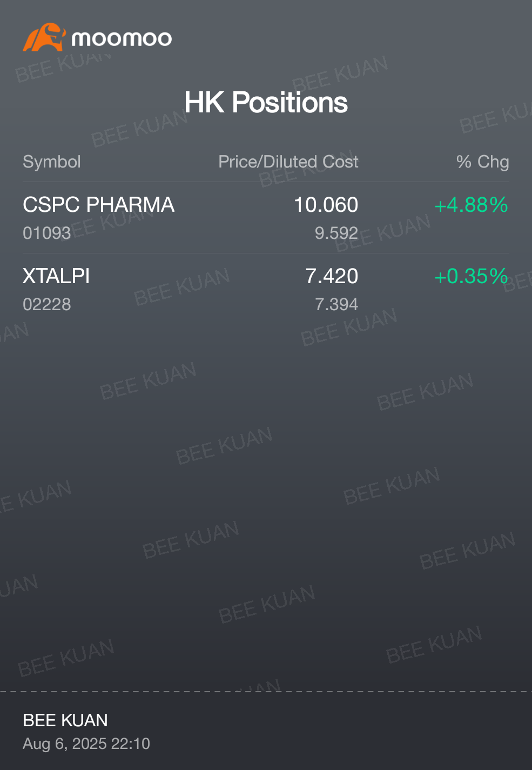
Task: Click the +0.35% change value
Action: 471,276
